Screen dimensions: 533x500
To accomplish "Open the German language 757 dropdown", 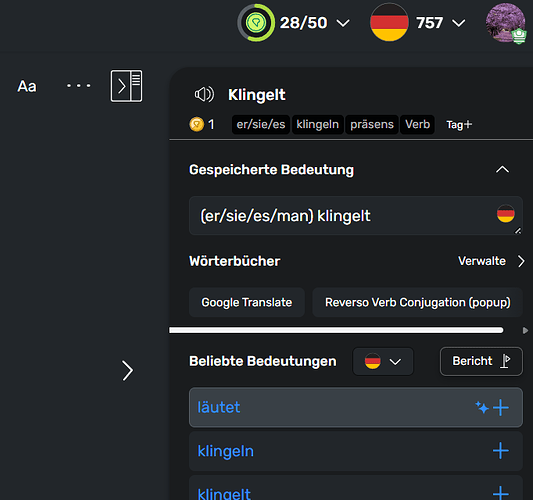I will tap(459, 23).
